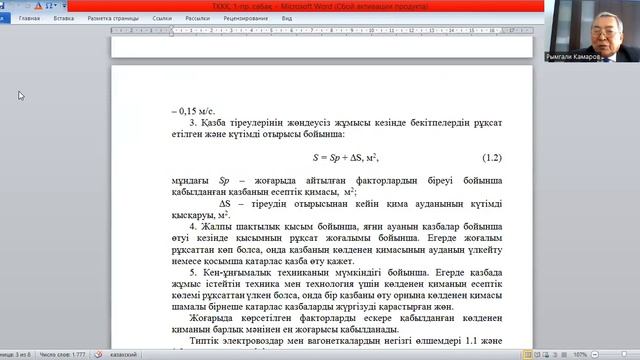640x360 pixels.
Task: Click the participant video thumbnail
Action: click(592, 31)
